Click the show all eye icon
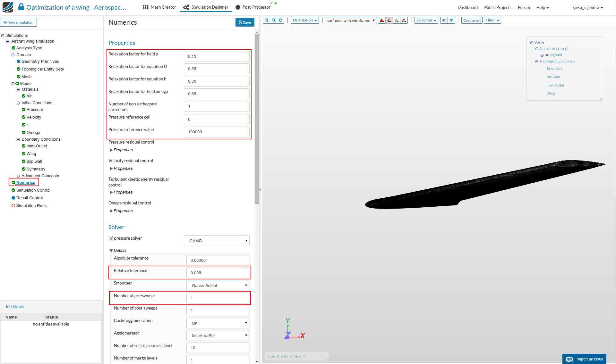Viewport: 616px width, 364px height. point(451,20)
